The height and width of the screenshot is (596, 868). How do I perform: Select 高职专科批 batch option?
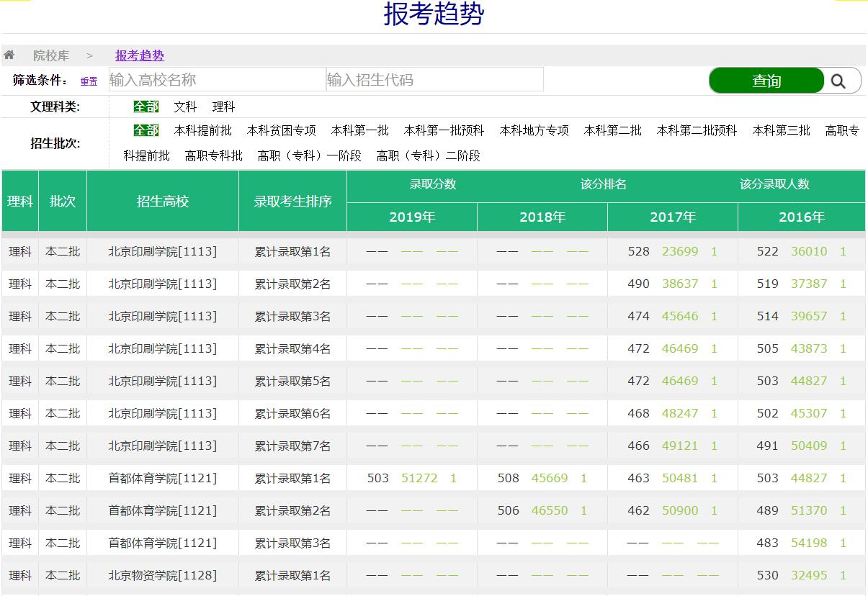coord(214,155)
